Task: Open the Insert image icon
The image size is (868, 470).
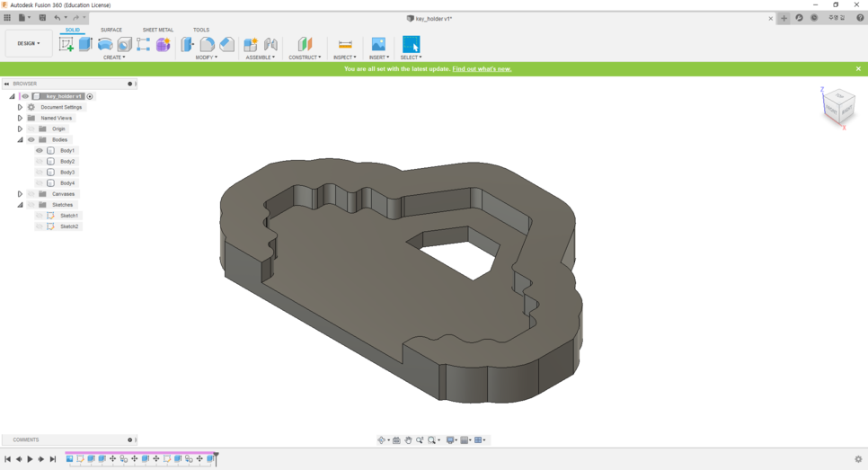Action: click(378, 44)
